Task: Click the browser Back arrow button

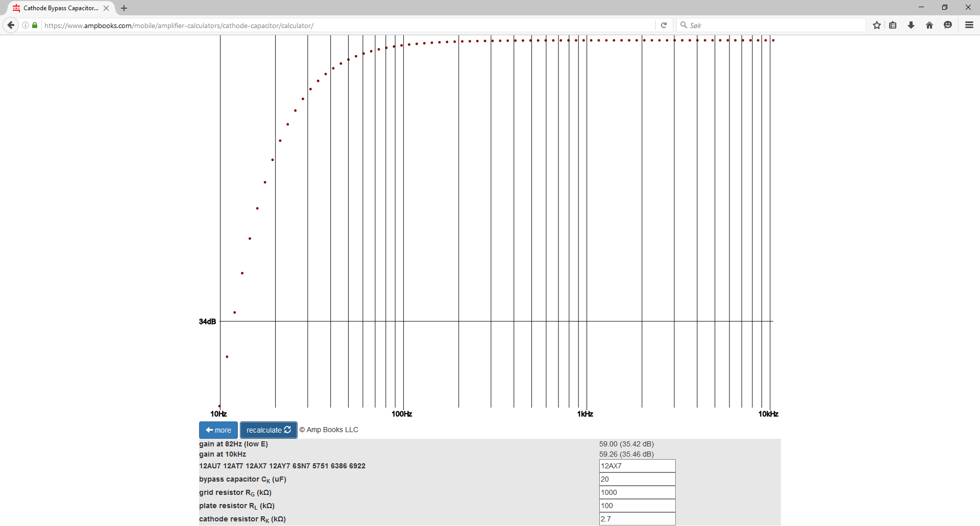Action: pos(11,25)
